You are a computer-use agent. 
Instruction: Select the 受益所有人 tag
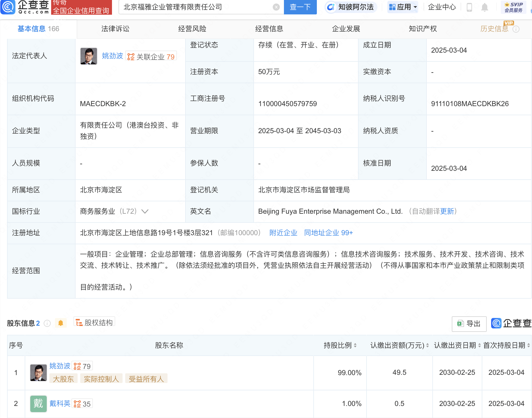click(146, 379)
